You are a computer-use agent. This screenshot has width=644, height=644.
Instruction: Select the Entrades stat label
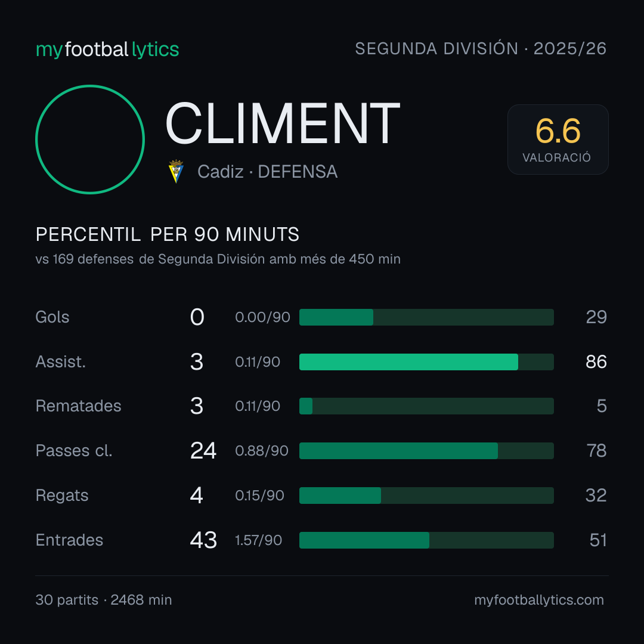(x=69, y=540)
